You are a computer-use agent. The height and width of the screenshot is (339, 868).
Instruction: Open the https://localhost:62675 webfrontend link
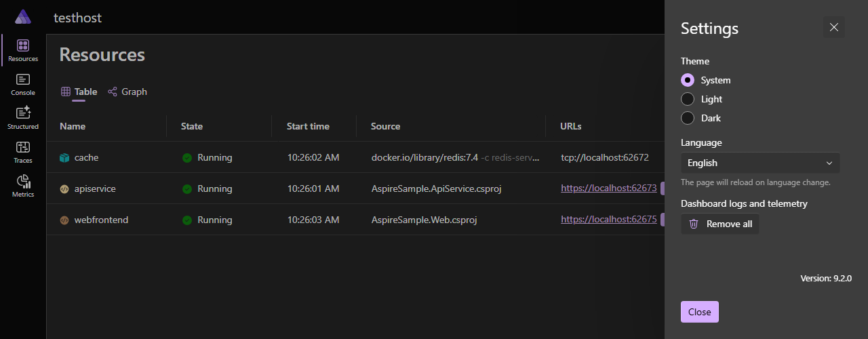609,220
